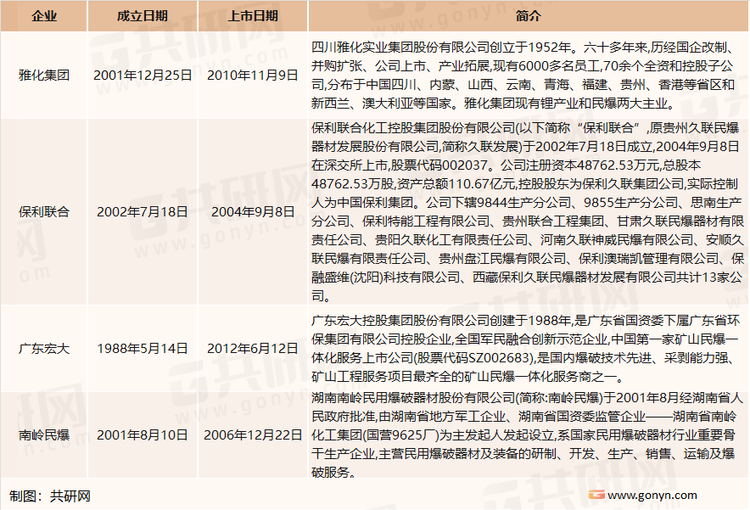Open the www.gonyn.com footer link
750x510 pixels.
[x=652, y=495]
